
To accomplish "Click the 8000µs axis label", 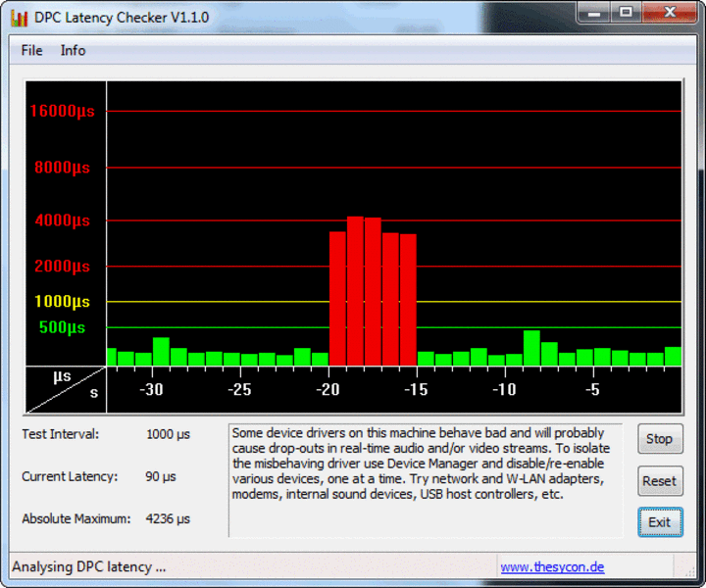I will [x=62, y=168].
